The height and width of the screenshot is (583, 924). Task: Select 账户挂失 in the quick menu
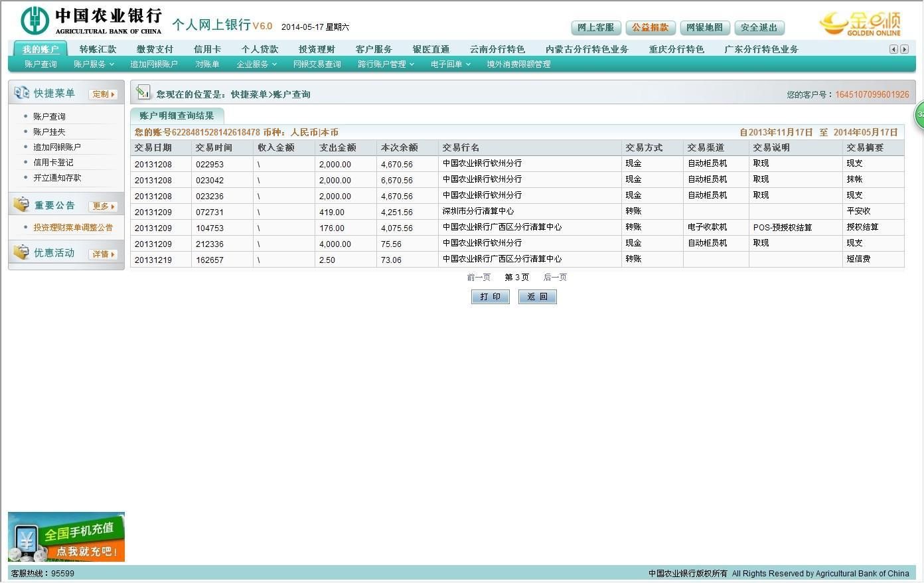click(49, 131)
